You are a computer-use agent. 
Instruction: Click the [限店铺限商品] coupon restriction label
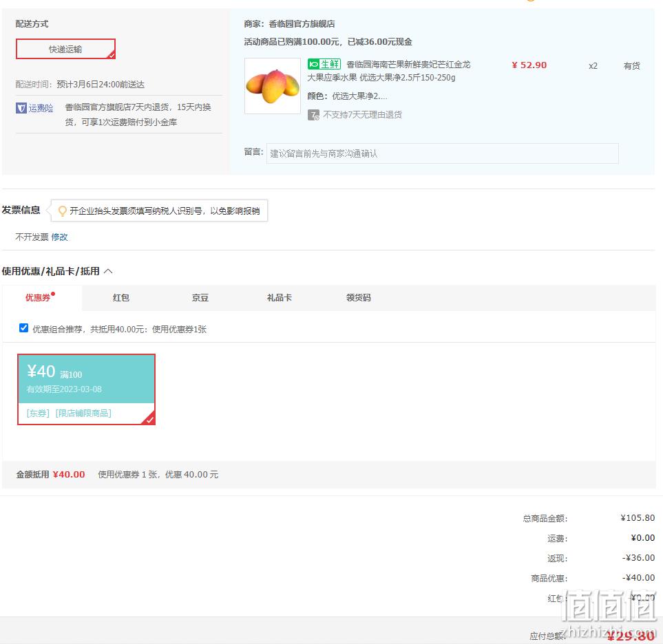[83, 413]
